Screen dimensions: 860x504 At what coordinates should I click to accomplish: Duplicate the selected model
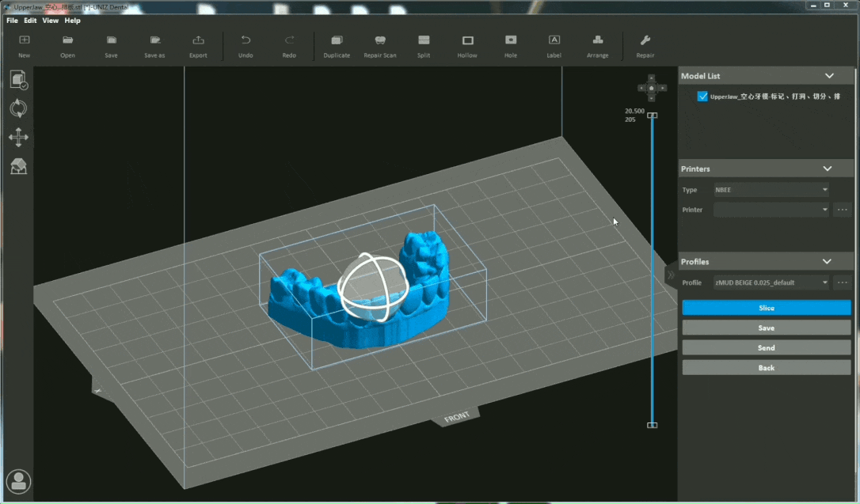tap(337, 41)
